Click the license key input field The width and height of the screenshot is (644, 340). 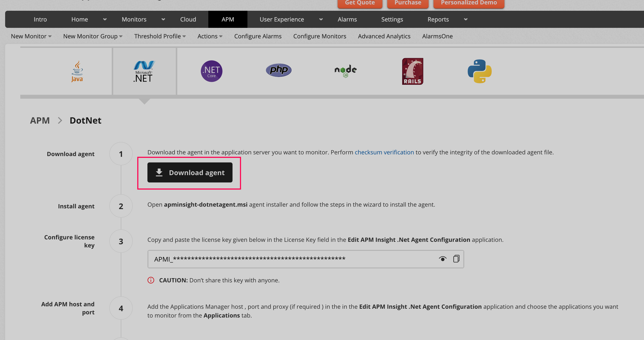305,258
